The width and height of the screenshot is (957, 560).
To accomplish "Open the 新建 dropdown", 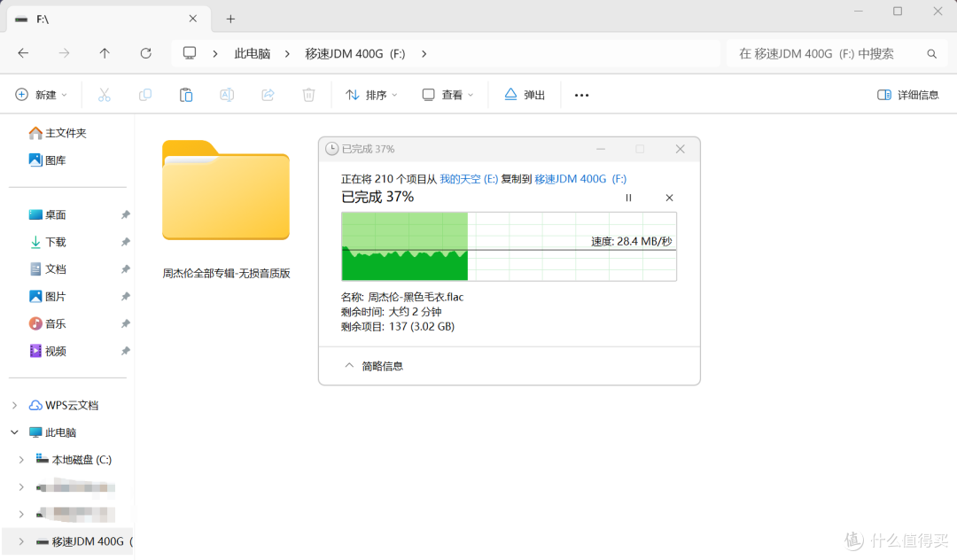I will (x=41, y=95).
